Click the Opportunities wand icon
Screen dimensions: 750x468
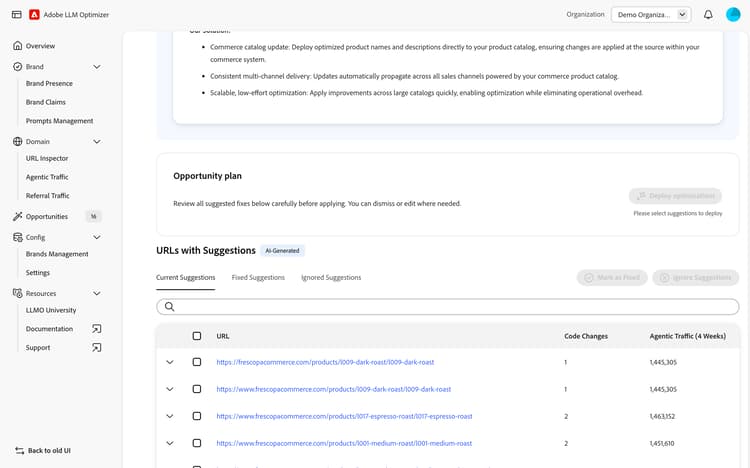point(17,216)
